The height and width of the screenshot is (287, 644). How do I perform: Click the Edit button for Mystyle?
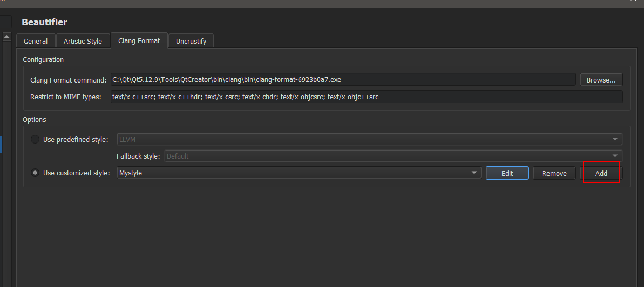pos(507,173)
